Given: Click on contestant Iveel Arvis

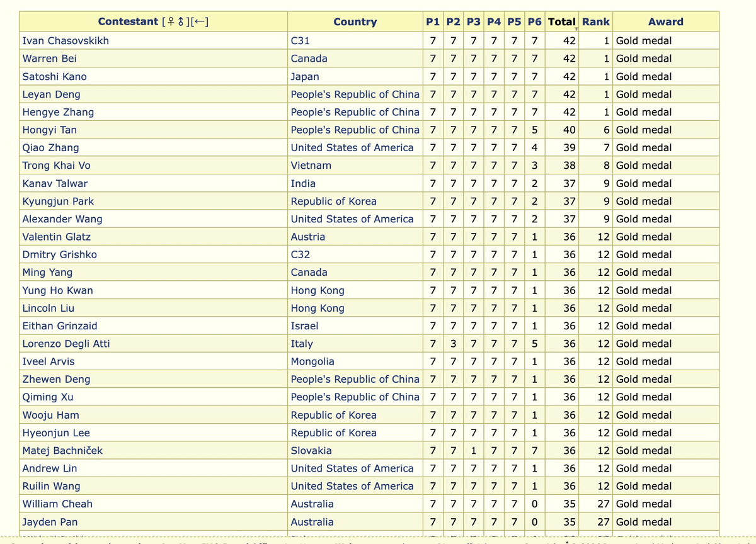Looking at the screenshot, I should [x=49, y=362].
